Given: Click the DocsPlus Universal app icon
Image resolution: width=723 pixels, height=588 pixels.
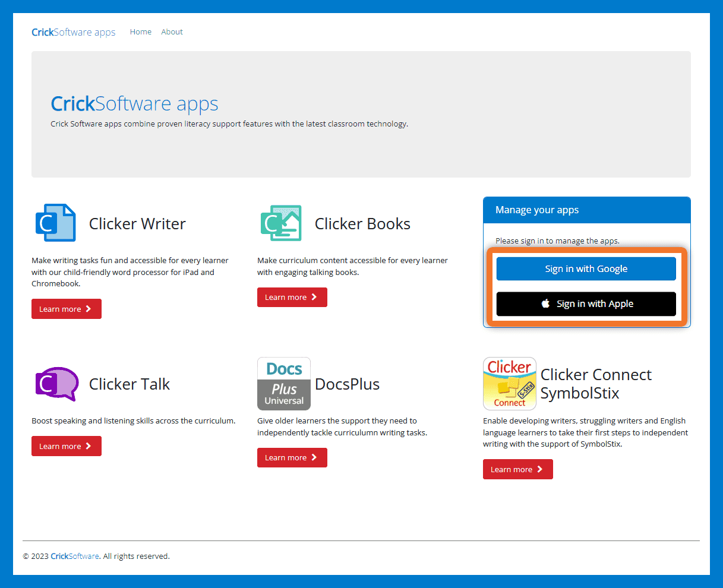Looking at the screenshot, I should (283, 384).
